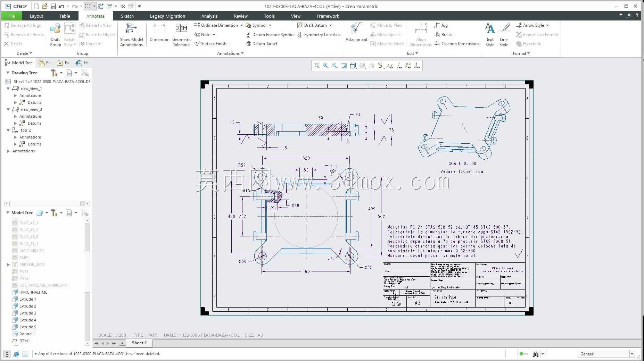Select the Extrude 3 feature in the Model Tree
Image resolution: width=644 pixels, height=361 pixels.
[28, 313]
